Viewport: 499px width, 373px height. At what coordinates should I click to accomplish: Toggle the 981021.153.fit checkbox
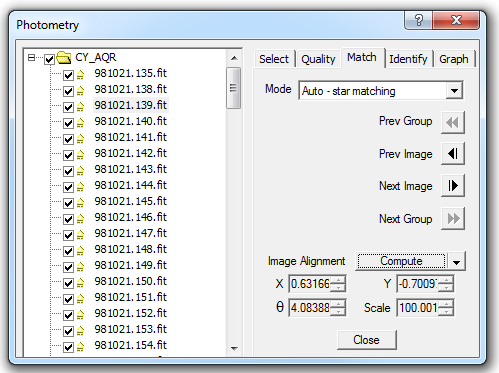click(68, 331)
